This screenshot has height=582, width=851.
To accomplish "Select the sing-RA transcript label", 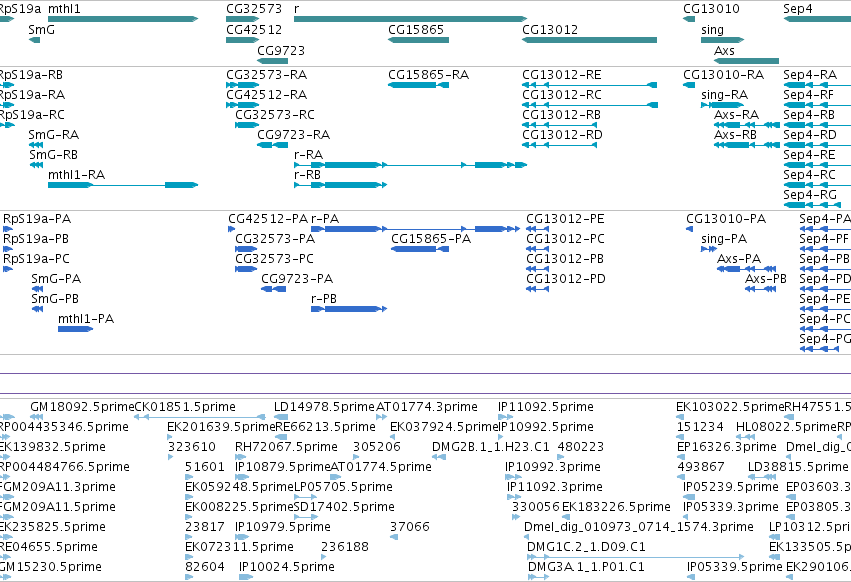I will tap(725, 95).
